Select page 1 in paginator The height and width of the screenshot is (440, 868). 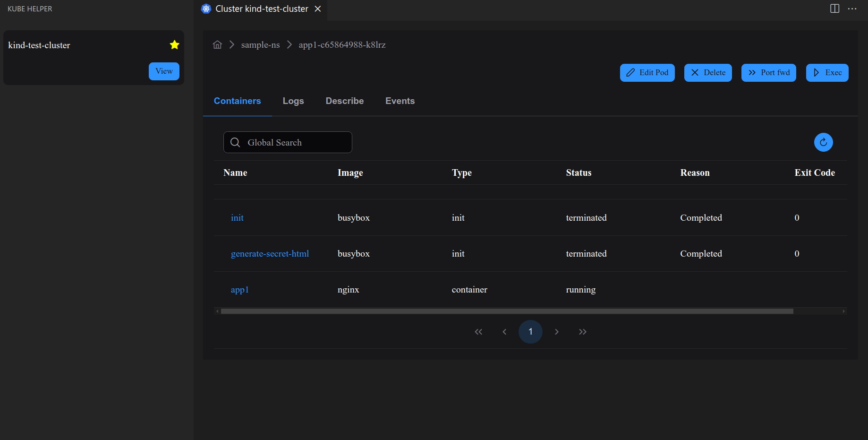(x=530, y=332)
